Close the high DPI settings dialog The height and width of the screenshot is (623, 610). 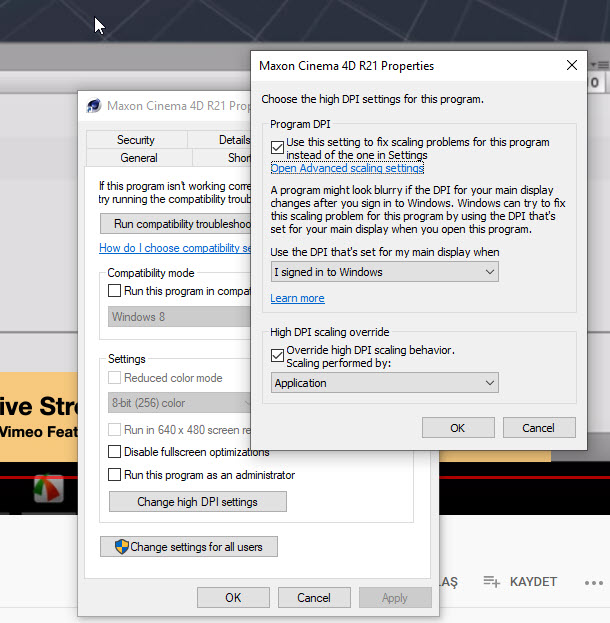tap(571, 65)
